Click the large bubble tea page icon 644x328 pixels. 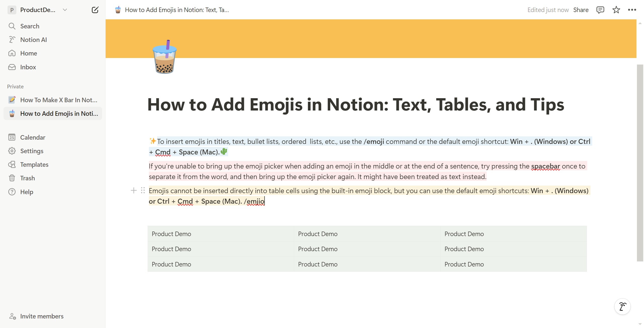pos(165,57)
